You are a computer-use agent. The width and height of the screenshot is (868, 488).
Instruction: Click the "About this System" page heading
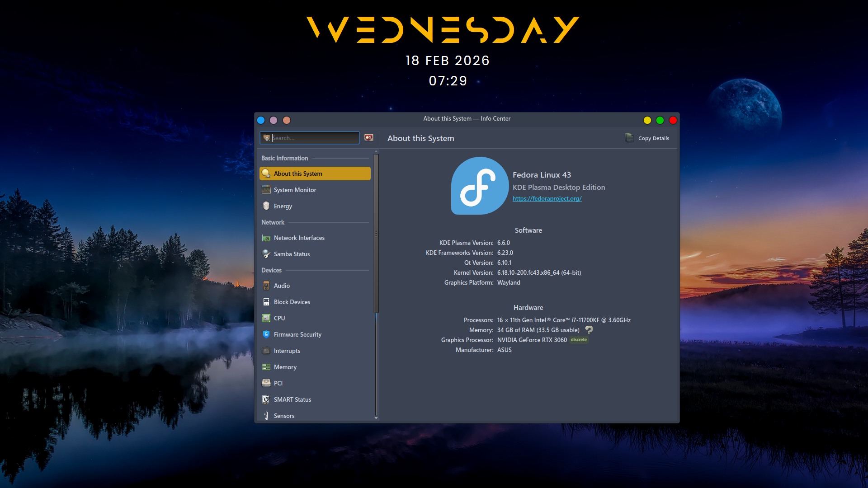421,138
